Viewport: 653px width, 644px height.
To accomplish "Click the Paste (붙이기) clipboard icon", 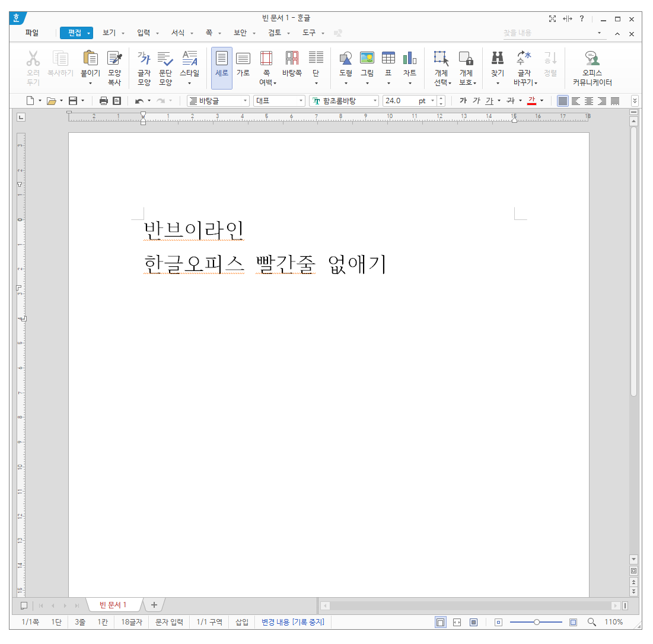I will tap(90, 59).
